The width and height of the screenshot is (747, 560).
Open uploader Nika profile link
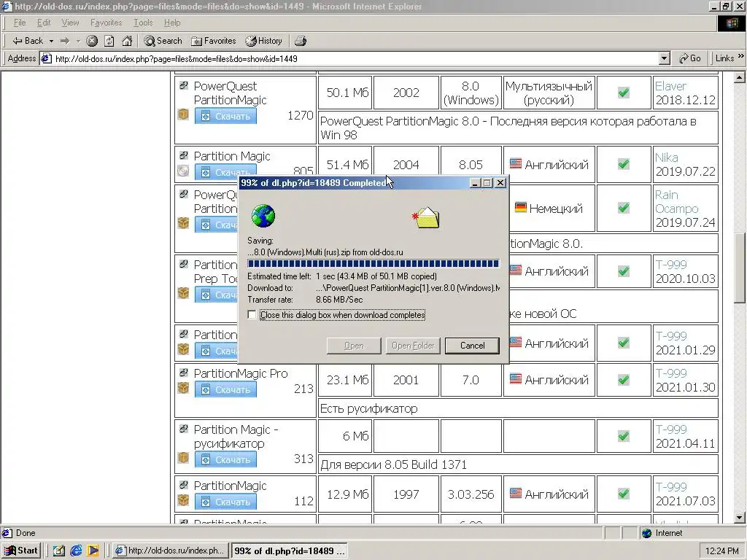666,157
